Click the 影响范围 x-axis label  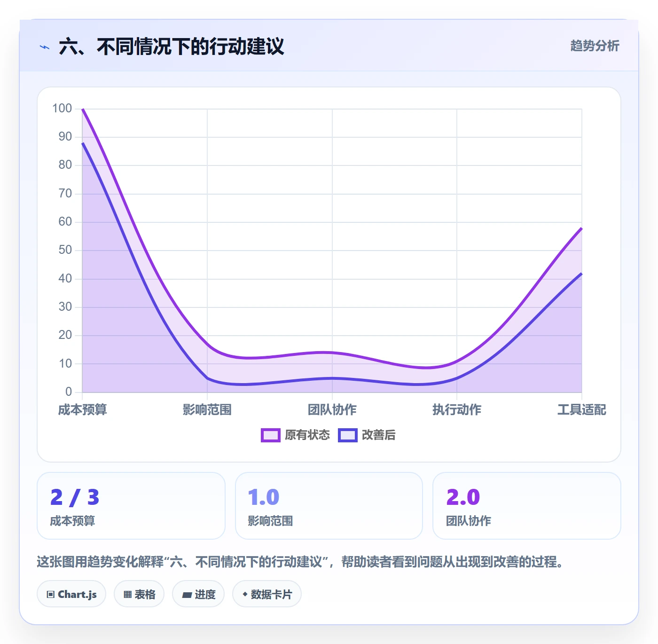point(207,410)
